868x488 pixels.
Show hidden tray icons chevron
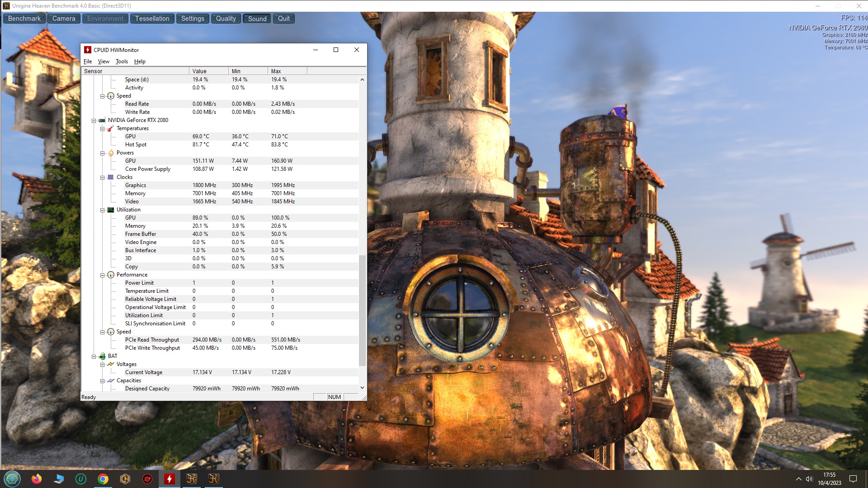click(x=798, y=479)
